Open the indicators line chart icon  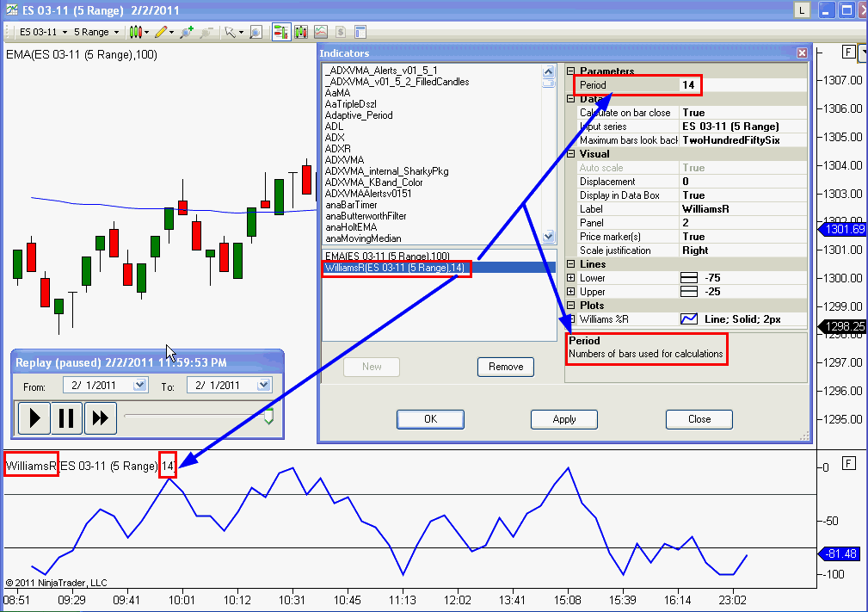321,32
